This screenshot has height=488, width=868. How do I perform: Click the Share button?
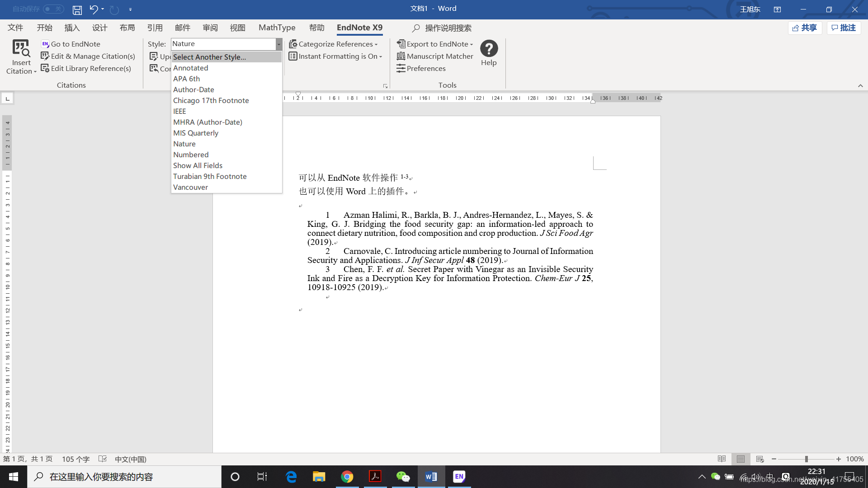click(805, 28)
